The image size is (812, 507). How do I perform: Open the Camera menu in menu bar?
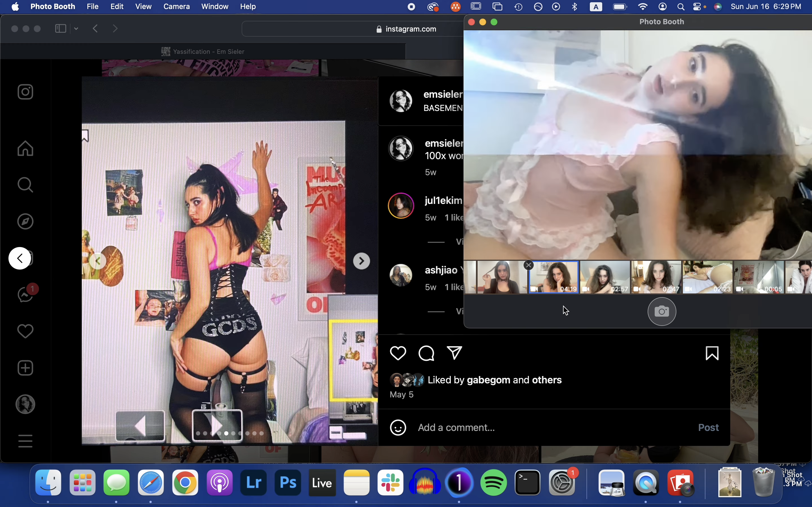(176, 7)
